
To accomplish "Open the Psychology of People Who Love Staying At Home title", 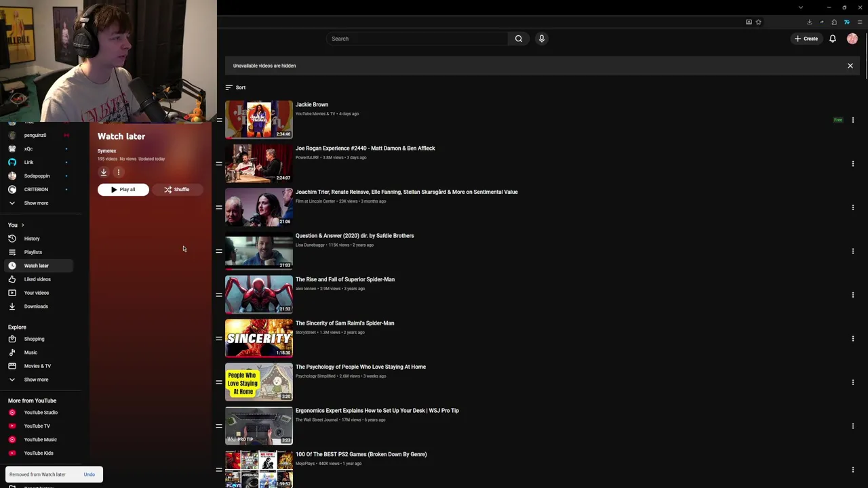I will pyautogui.click(x=360, y=367).
